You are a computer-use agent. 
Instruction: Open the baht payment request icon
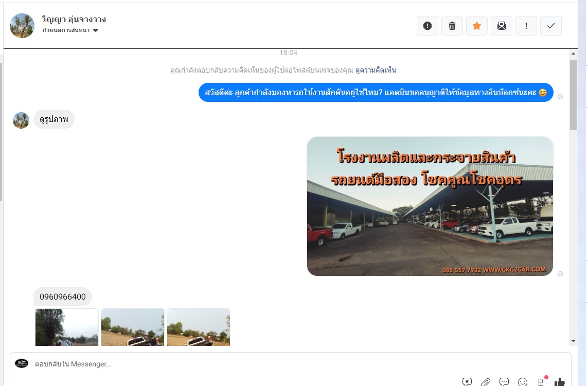coord(541,381)
